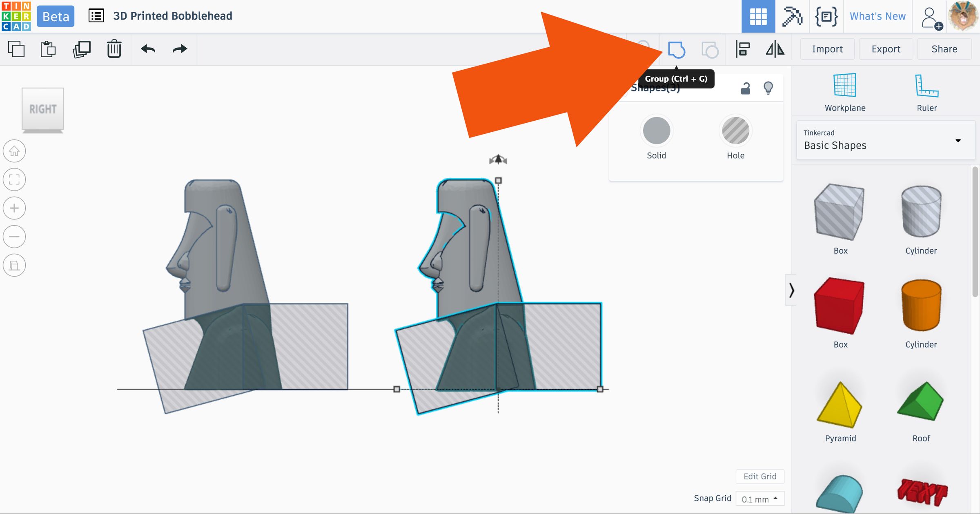Undo the last action
The width and height of the screenshot is (980, 514).
tap(148, 49)
